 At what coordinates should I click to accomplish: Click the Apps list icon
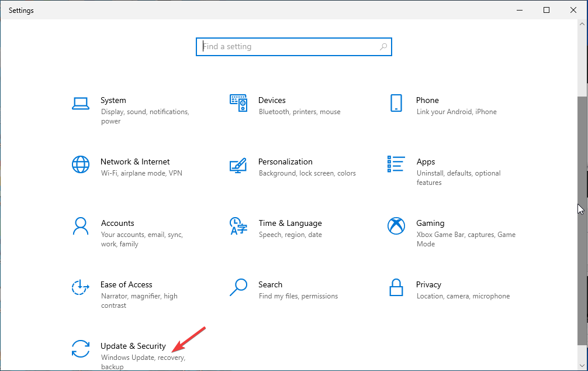pyautogui.click(x=396, y=164)
